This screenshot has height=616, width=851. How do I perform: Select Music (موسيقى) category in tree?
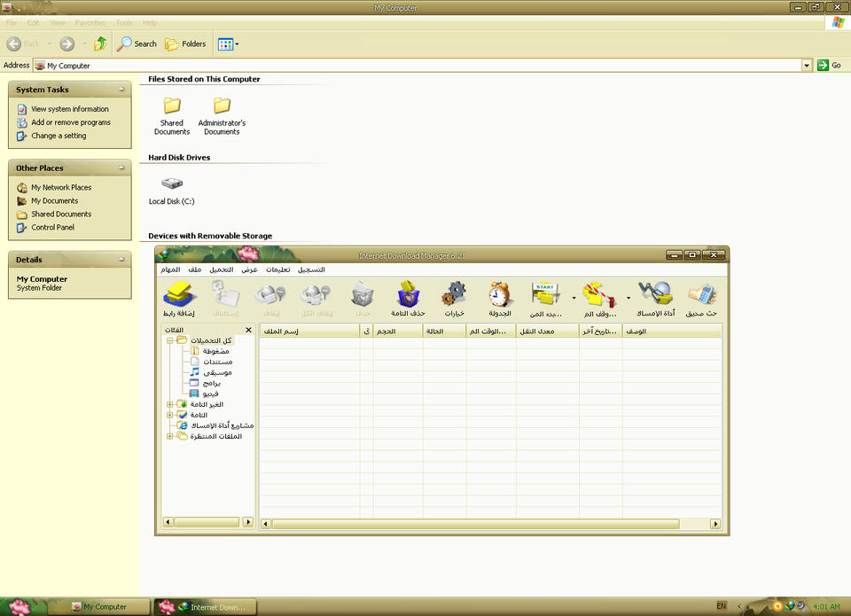coord(211,372)
